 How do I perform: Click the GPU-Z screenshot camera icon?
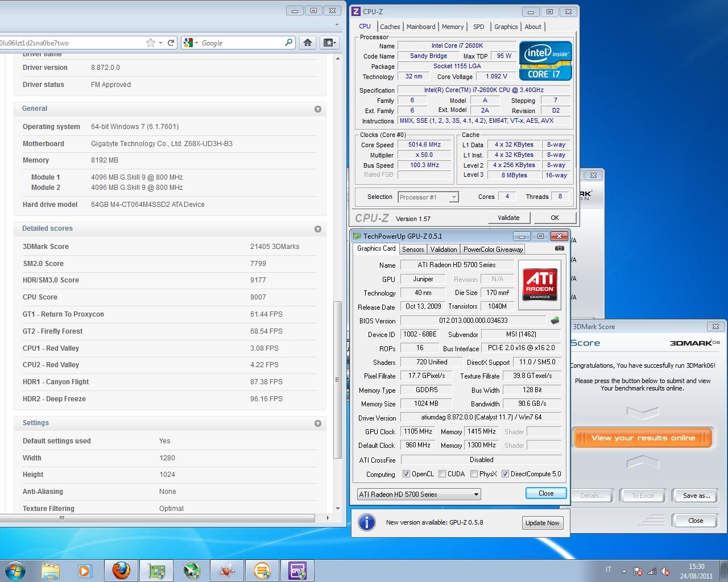[x=560, y=248]
